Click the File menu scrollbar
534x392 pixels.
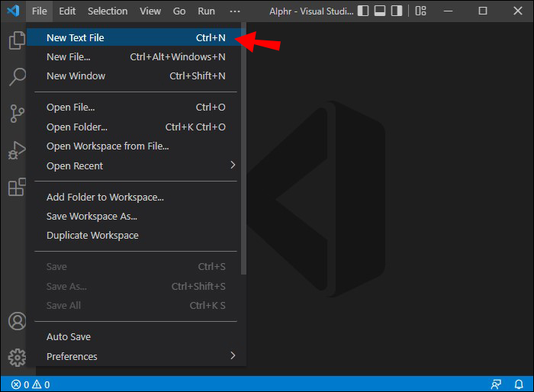click(243, 153)
